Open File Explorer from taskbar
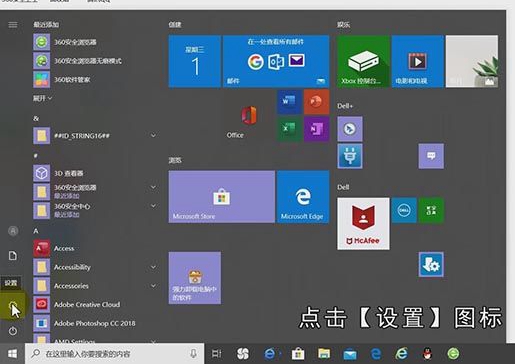This screenshot has width=515, height=364. (x=324, y=354)
